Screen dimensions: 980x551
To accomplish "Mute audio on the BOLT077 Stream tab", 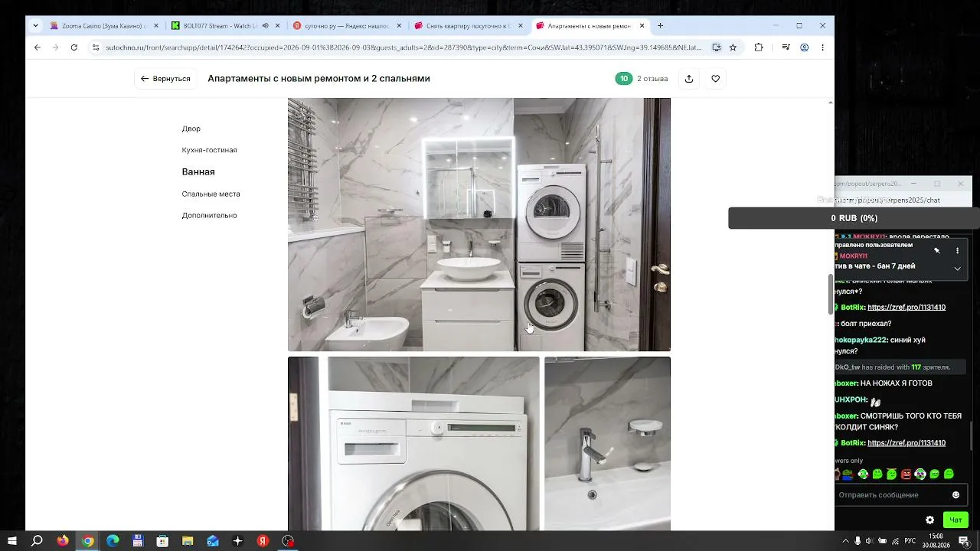I will [265, 25].
